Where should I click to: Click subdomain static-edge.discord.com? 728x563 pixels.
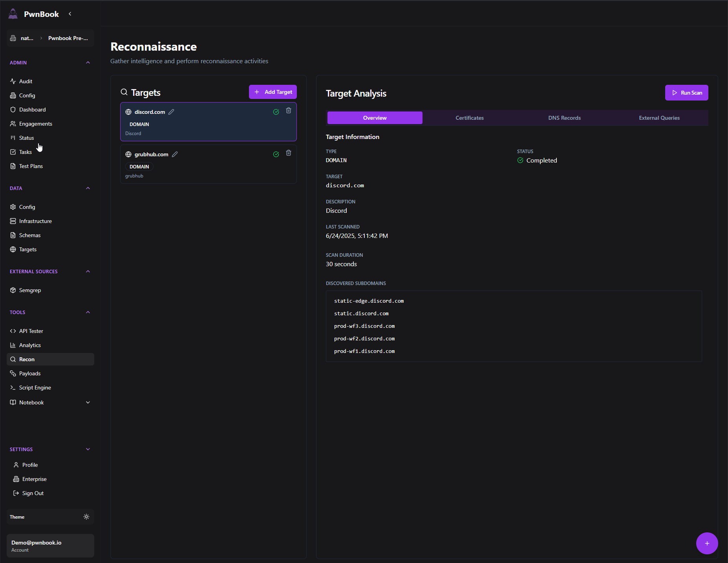click(x=369, y=301)
